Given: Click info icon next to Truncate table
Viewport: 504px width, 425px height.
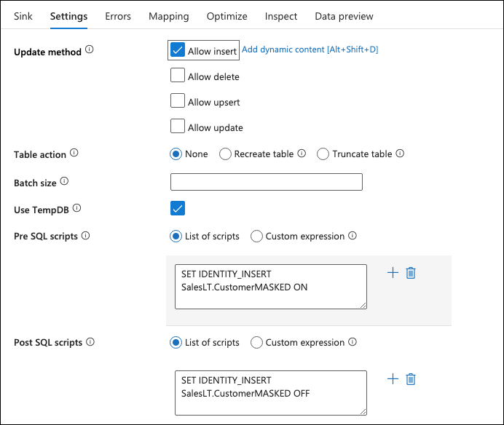Looking at the screenshot, I should click(400, 154).
